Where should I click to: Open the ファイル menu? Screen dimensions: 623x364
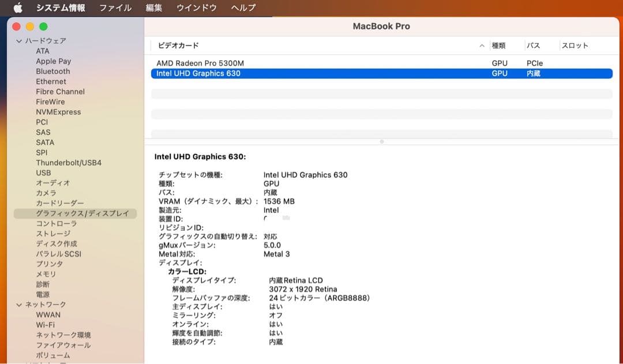[x=115, y=8]
